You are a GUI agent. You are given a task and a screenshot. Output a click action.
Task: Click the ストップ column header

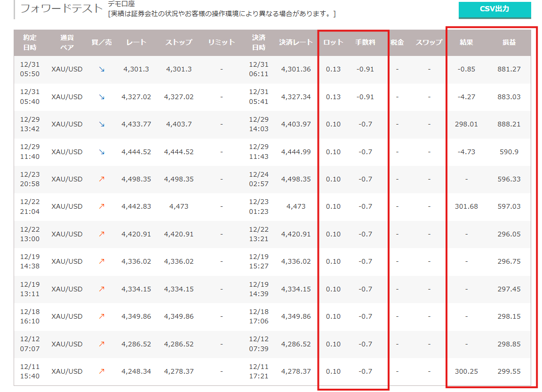(179, 42)
